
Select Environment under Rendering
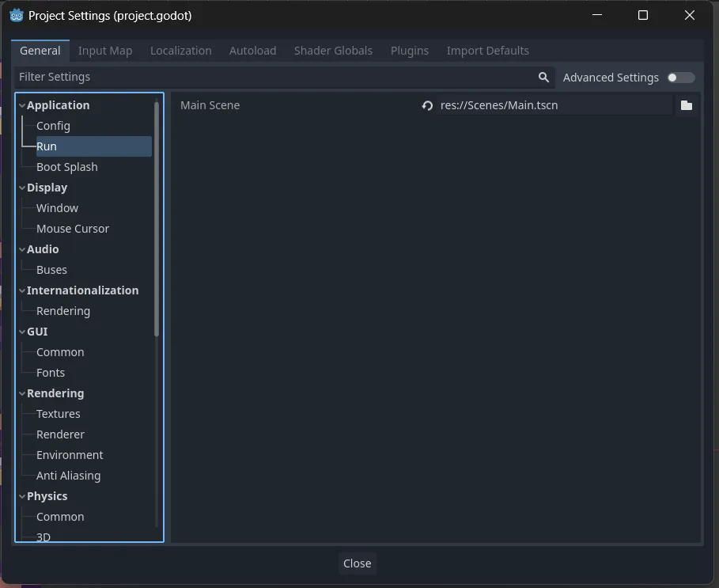pyautogui.click(x=70, y=455)
